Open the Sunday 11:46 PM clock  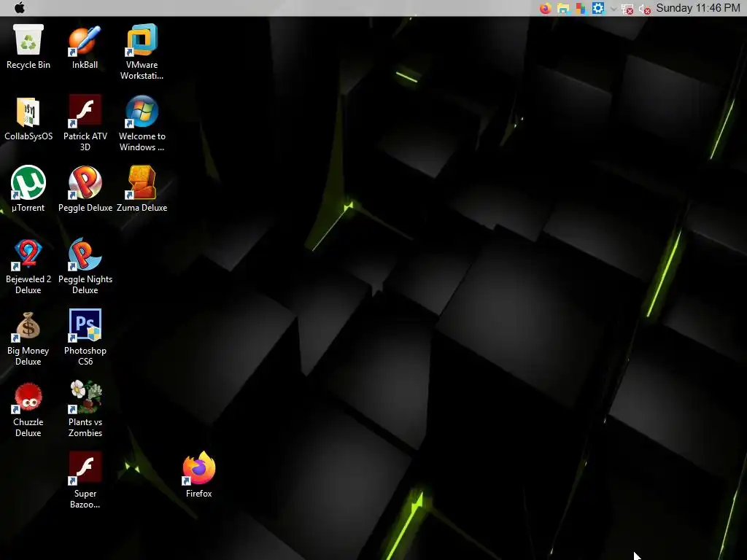(x=698, y=8)
